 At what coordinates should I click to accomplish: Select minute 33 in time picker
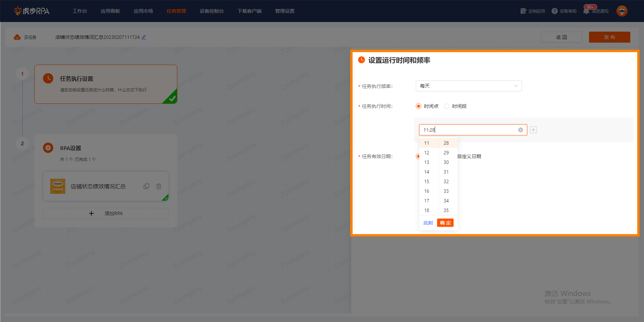pos(448,191)
